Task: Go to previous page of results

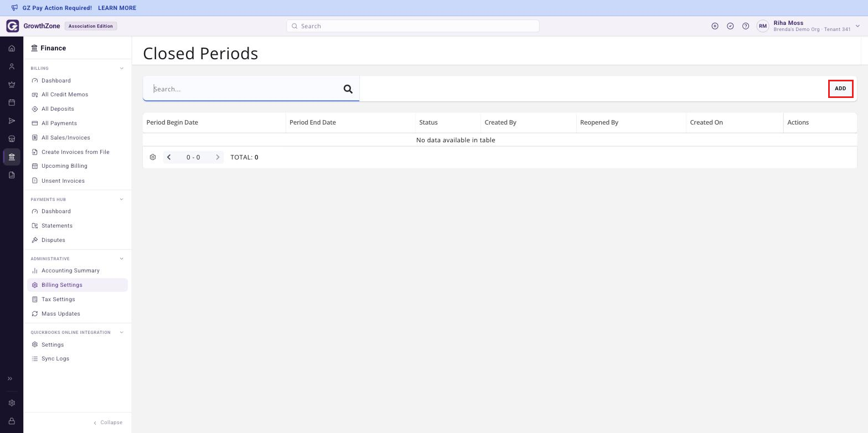Action: click(x=169, y=157)
